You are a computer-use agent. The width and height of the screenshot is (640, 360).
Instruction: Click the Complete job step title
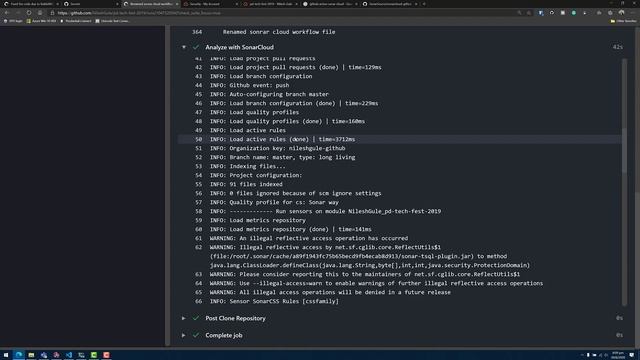[x=224, y=335]
